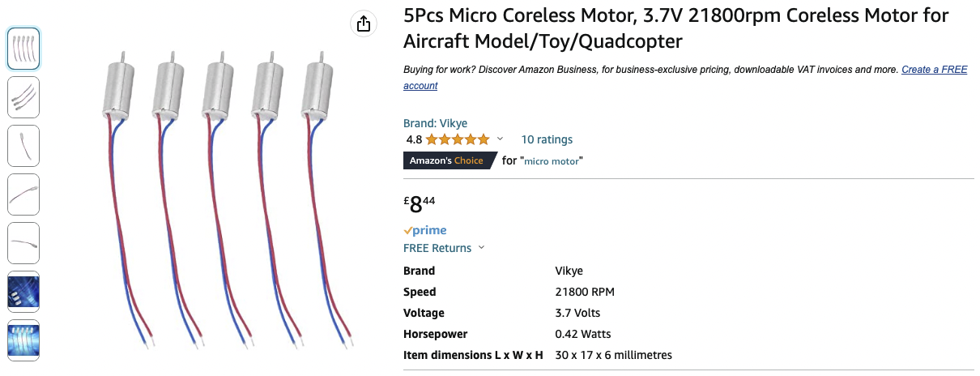This screenshot has height=376, width=980.
Task: Select third thumbnail of single vertical motor
Action: [23, 146]
